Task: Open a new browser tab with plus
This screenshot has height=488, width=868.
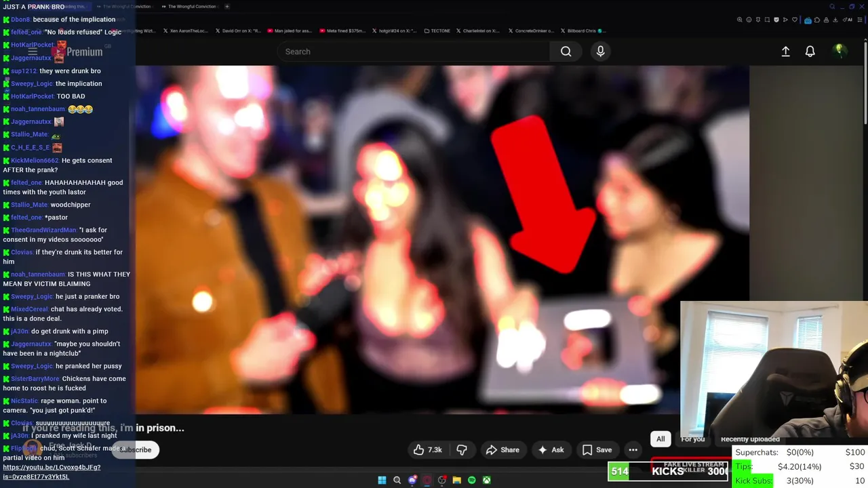Action: click(227, 6)
